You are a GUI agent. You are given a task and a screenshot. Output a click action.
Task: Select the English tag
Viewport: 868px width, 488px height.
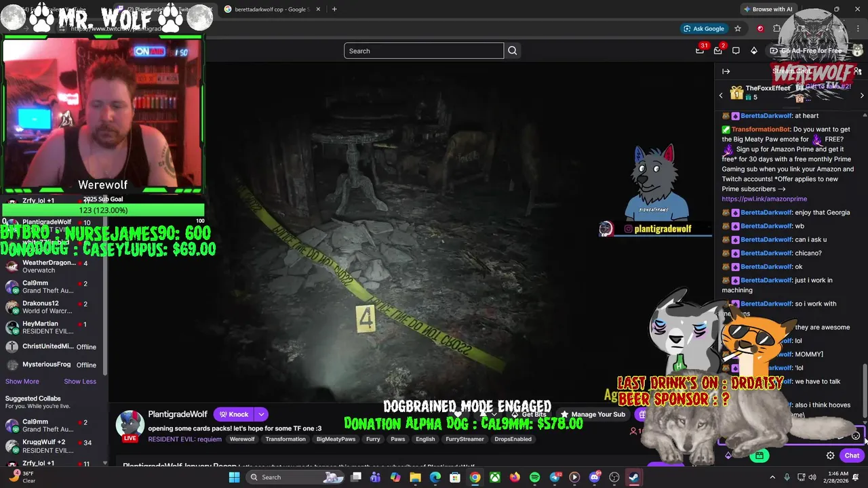(425, 439)
